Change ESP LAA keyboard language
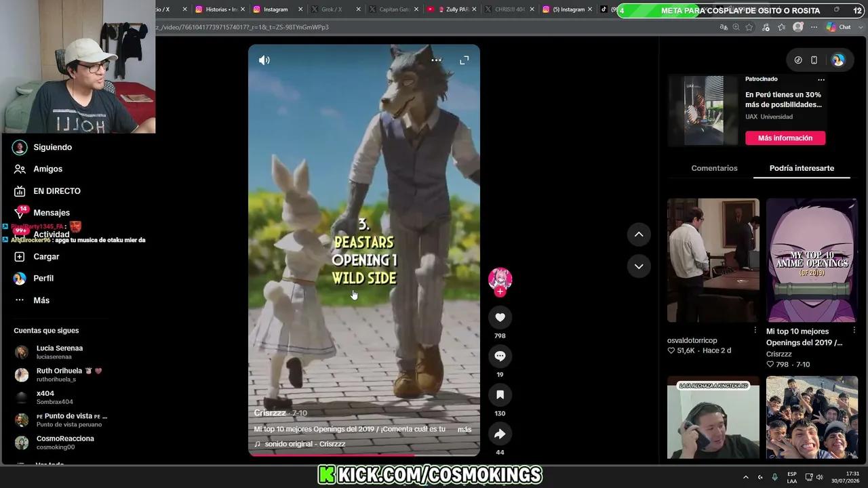The height and width of the screenshot is (488, 868). 792,477
